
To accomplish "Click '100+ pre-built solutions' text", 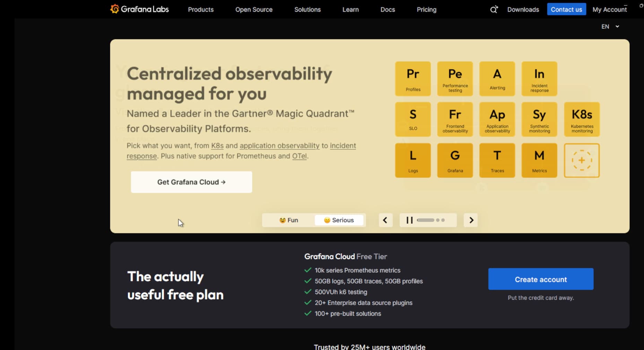I will tap(348, 314).
